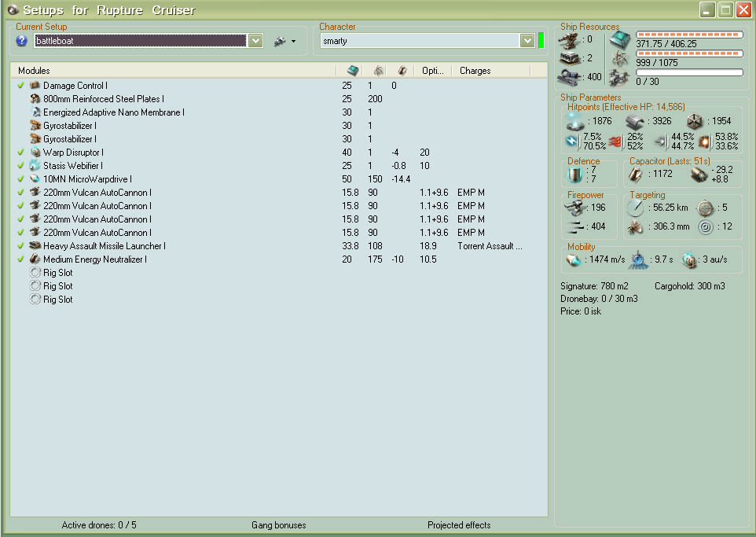Open the Gang bonuses panel
Image resolution: width=756 pixels, height=537 pixels.
279,525
